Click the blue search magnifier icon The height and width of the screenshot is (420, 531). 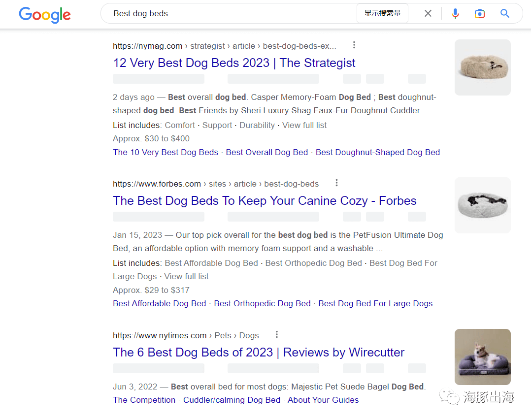pyautogui.click(x=505, y=14)
